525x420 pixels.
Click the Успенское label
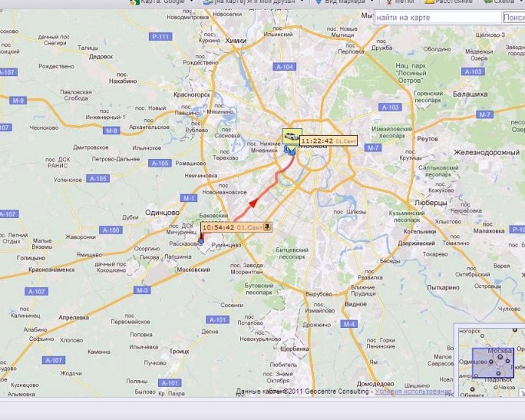tap(68, 180)
